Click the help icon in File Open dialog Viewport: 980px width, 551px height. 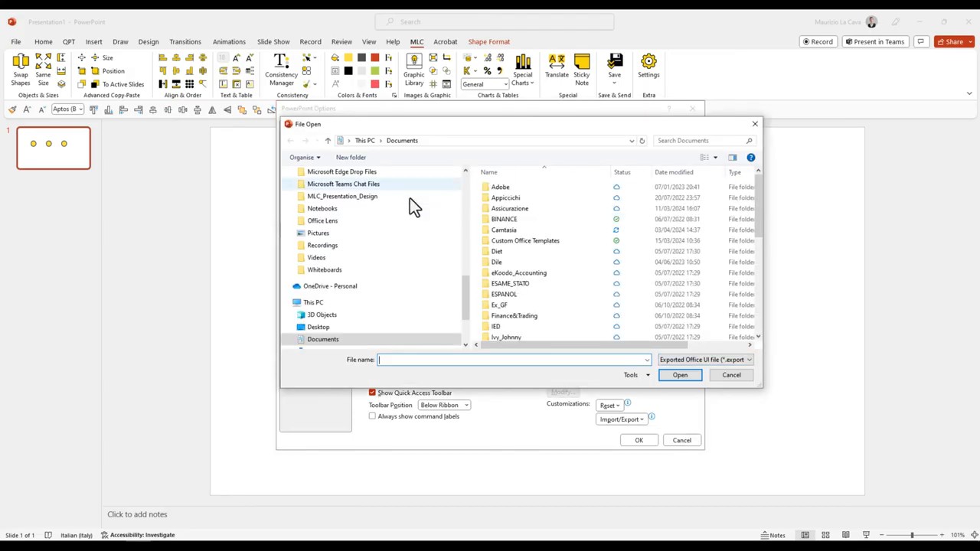pyautogui.click(x=750, y=158)
